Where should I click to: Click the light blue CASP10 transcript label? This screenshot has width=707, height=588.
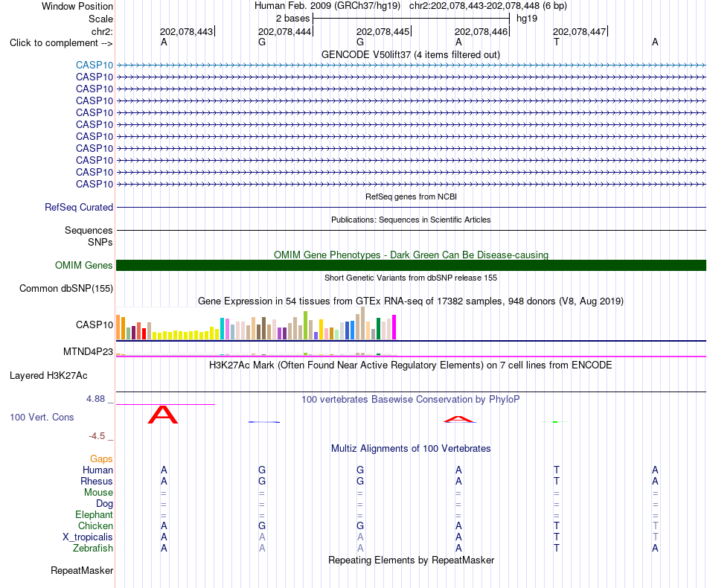pyautogui.click(x=95, y=65)
